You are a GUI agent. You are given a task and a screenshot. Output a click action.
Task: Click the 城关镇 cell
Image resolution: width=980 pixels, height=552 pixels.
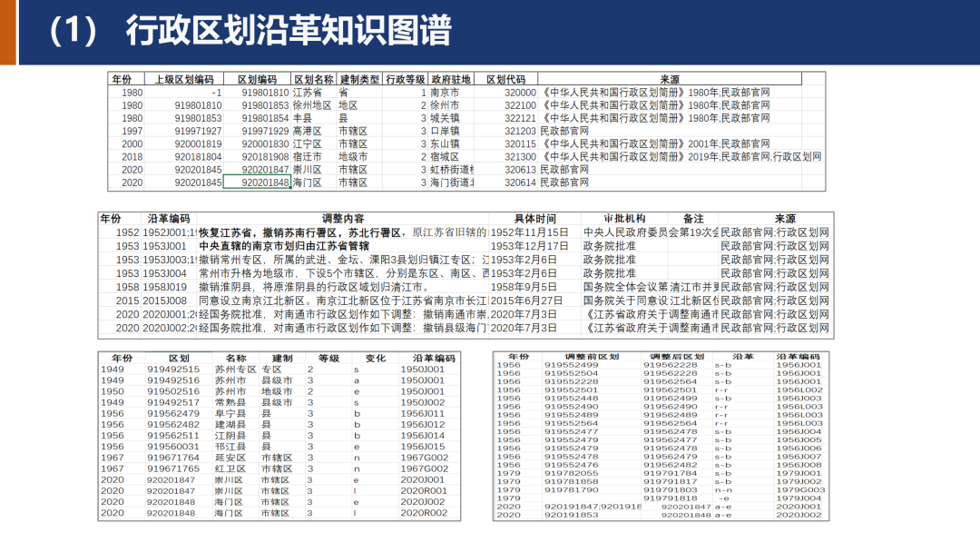pos(445,118)
